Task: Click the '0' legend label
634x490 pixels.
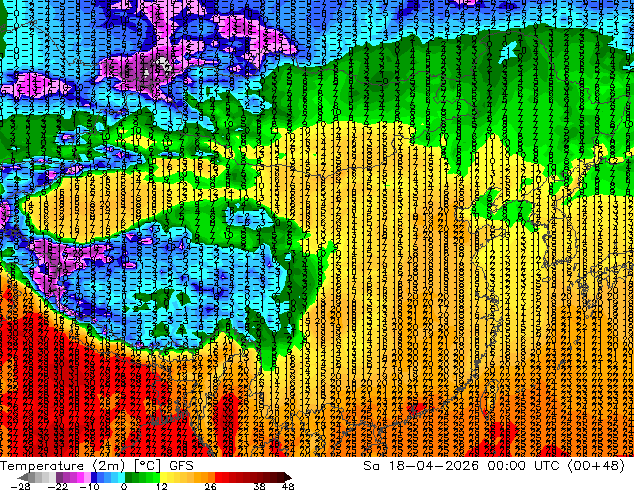Action: (124, 486)
